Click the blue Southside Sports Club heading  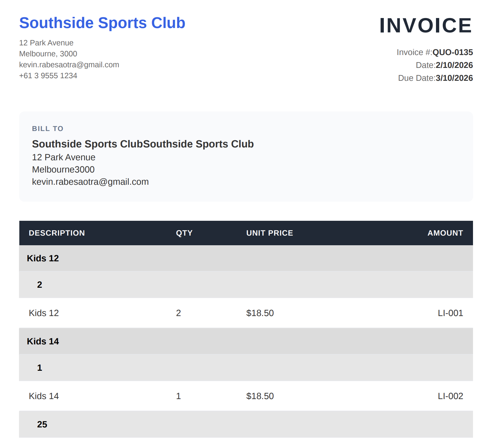pyautogui.click(x=102, y=23)
